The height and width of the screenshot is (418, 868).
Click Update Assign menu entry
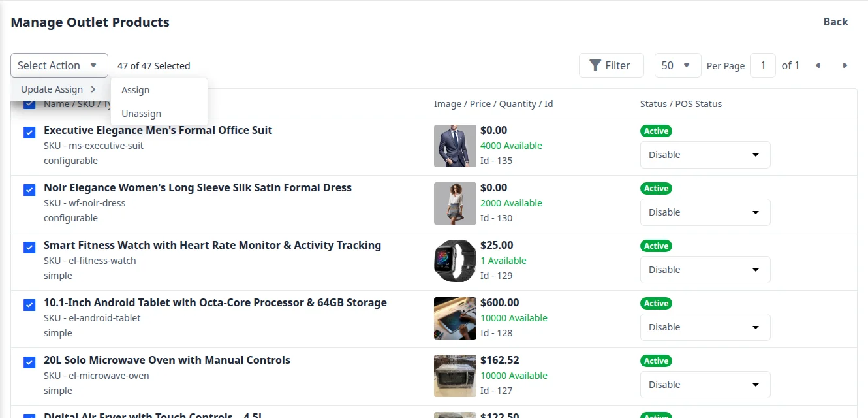click(x=59, y=89)
